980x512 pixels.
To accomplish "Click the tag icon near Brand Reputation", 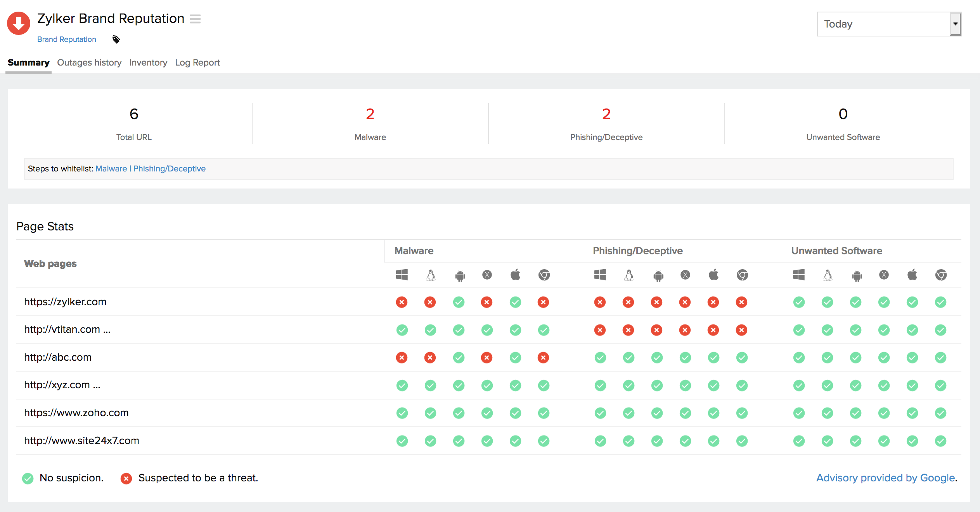I will point(116,40).
